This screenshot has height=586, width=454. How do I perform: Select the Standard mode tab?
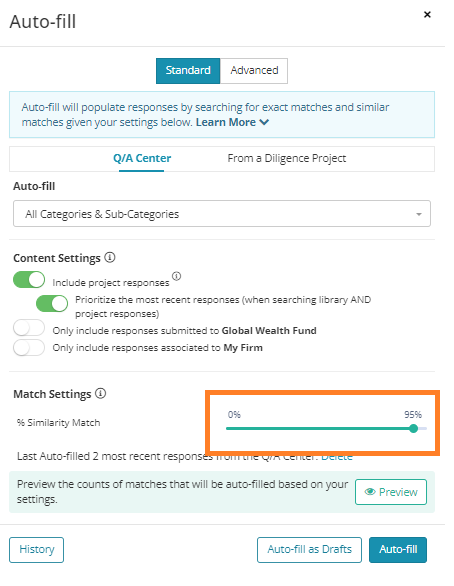(x=188, y=71)
